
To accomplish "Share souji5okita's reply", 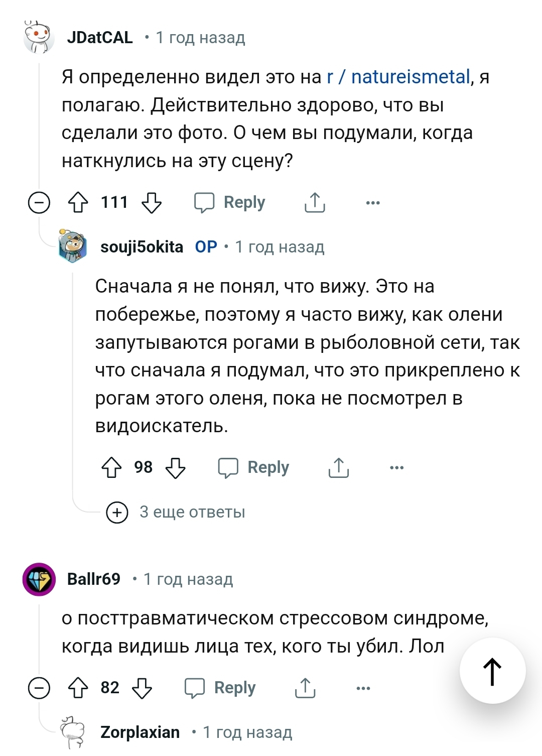I will [x=339, y=468].
